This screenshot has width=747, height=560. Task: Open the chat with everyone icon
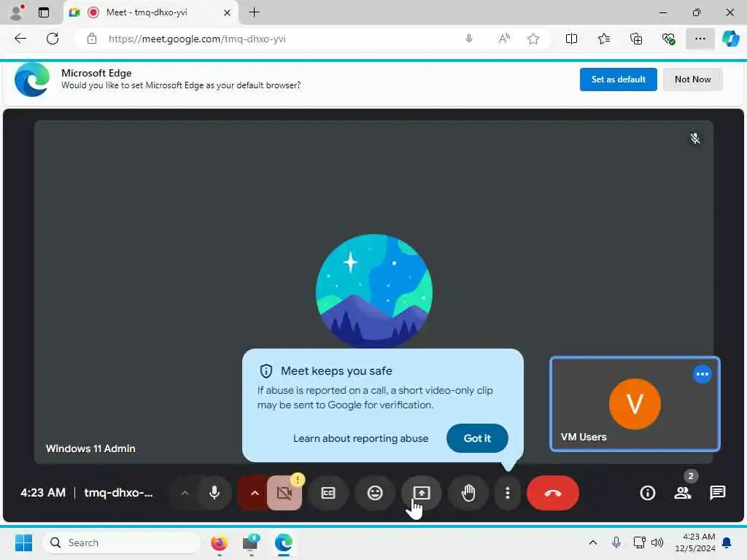click(x=718, y=493)
